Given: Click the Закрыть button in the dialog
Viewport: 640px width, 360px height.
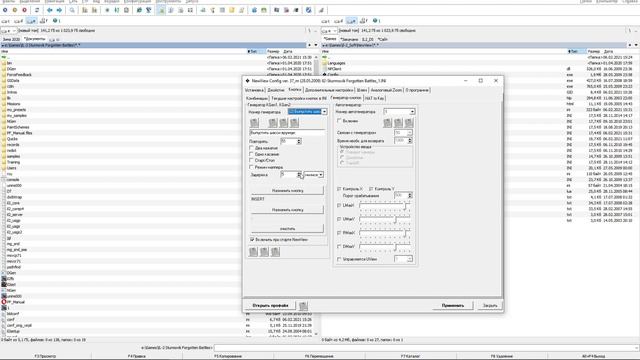Looking at the screenshot, I should click(490, 305).
